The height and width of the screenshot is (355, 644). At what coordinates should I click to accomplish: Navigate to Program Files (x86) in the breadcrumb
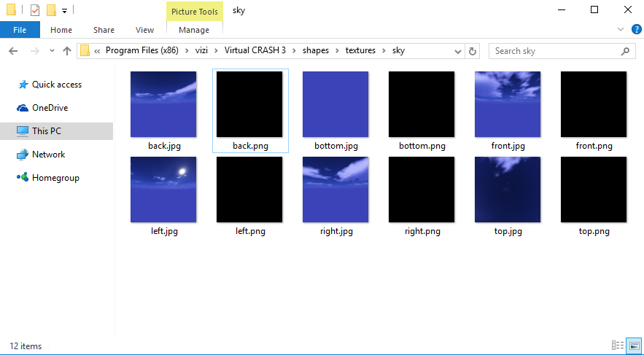pyautogui.click(x=142, y=50)
